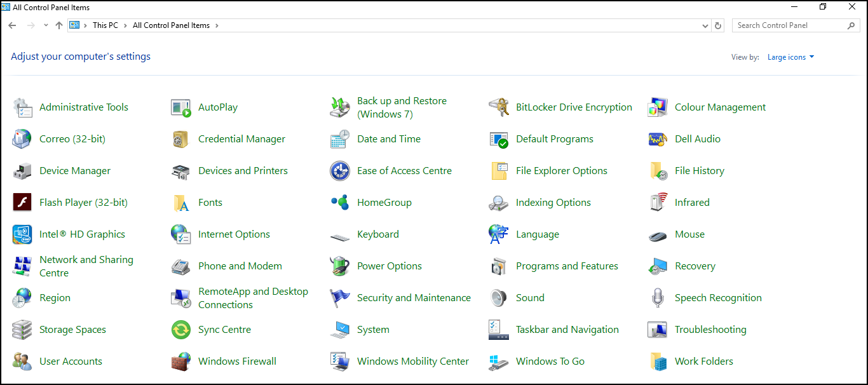868x385 pixels.
Task: Click the Device Manager icon
Action: tap(22, 171)
